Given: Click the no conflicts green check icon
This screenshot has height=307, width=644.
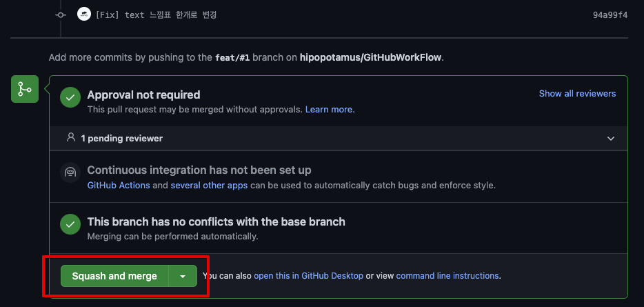Looking at the screenshot, I should click(x=70, y=224).
